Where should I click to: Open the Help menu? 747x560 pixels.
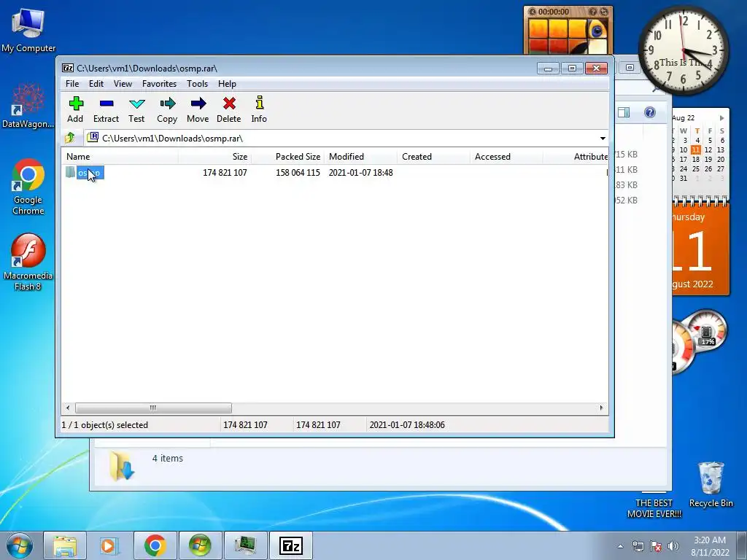click(x=228, y=84)
